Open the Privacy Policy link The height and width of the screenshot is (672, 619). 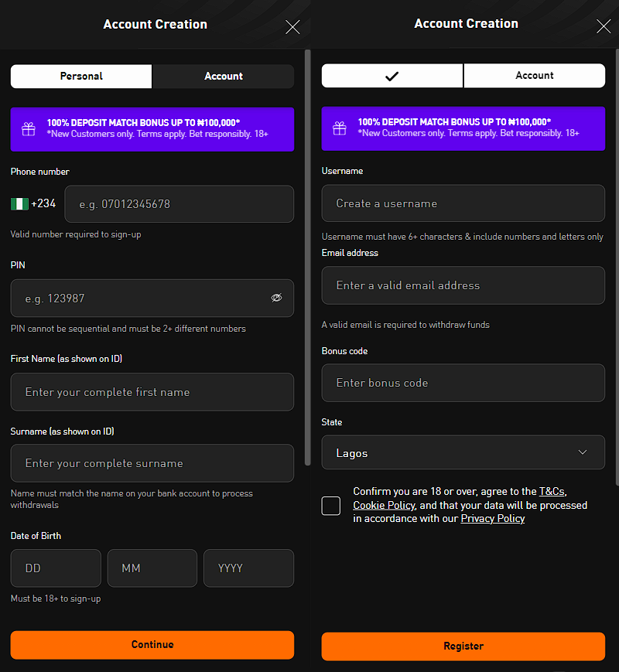tap(493, 519)
